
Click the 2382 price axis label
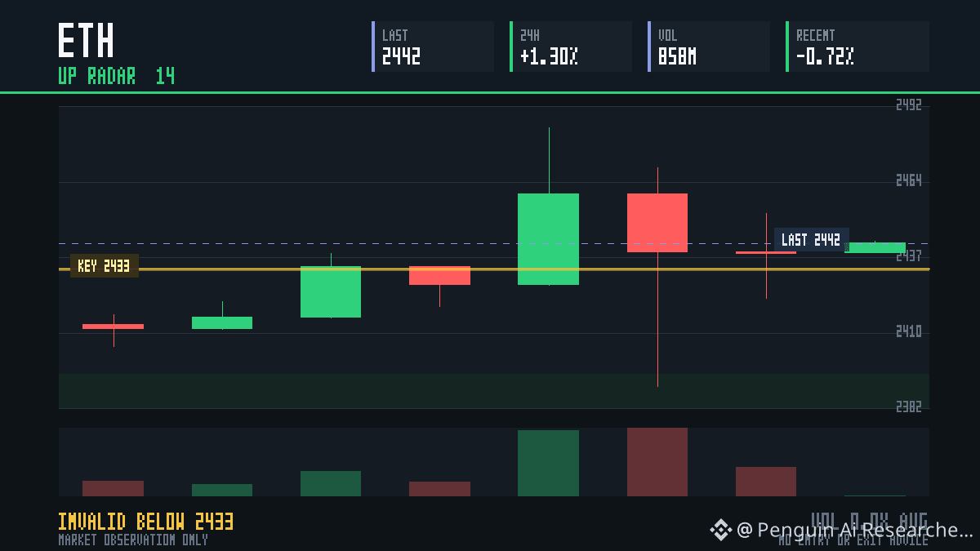coord(909,407)
